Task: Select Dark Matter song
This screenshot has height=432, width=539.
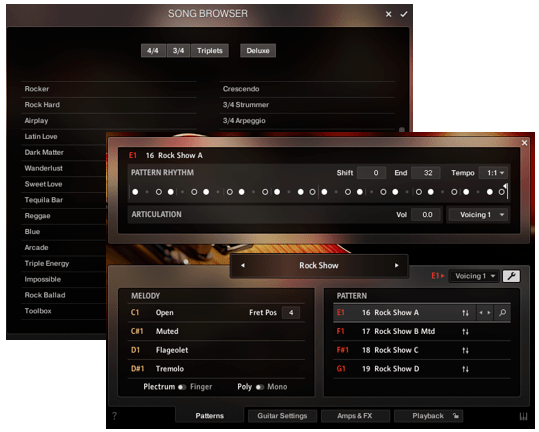Action: click(x=64, y=152)
